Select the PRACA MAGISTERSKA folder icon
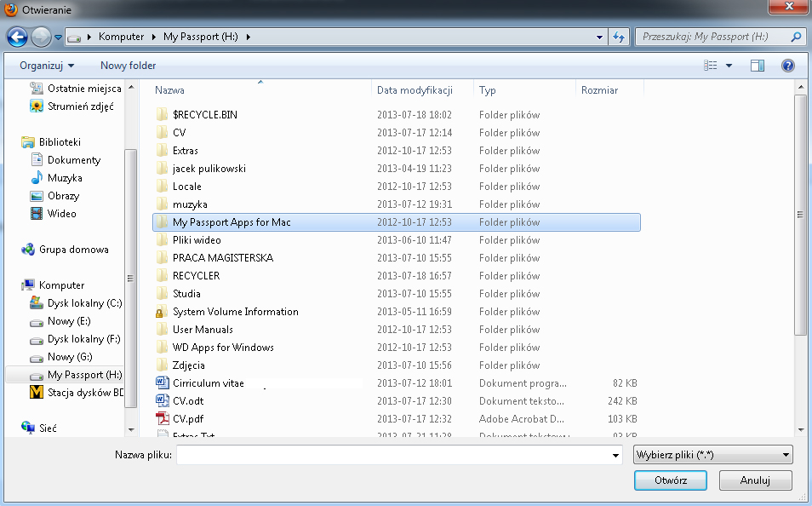Image resolution: width=812 pixels, height=506 pixels. point(162,257)
